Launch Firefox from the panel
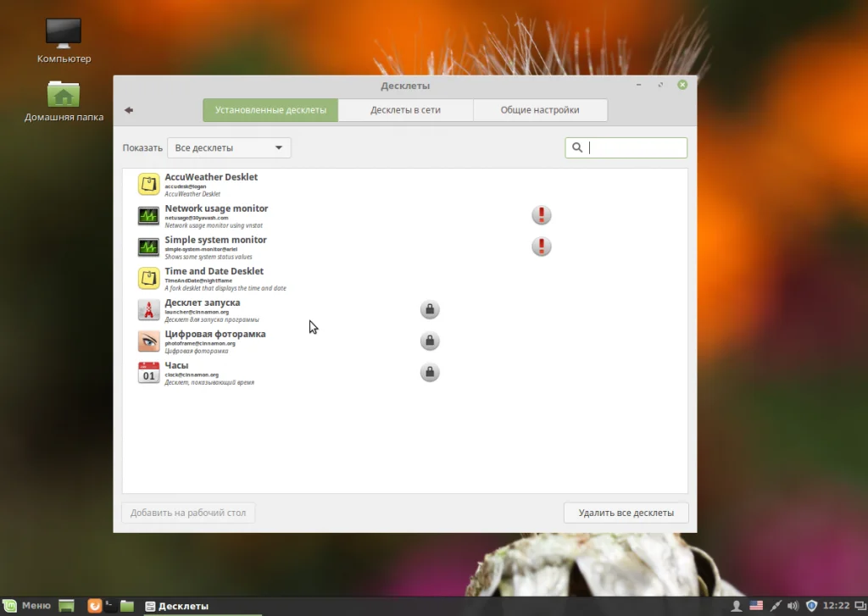Screen dimensions: 868x616 95,606
